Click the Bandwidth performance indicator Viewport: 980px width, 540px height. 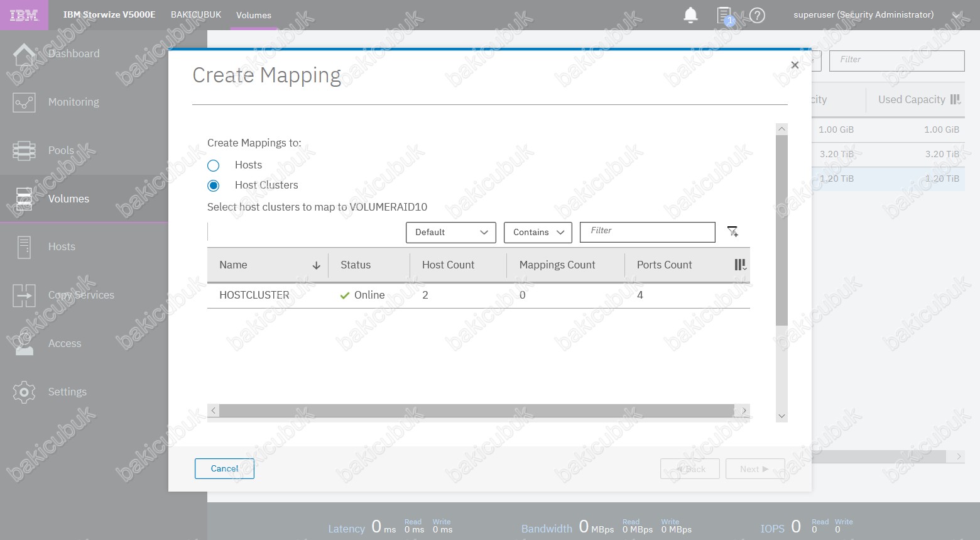pyautogui.click(x=606, y=527)
